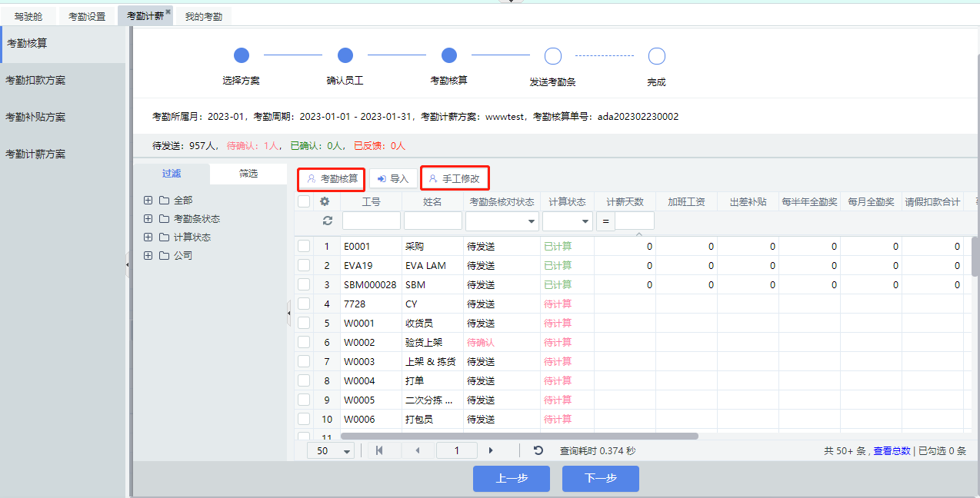Sort by the 加班工资 column header
Viewport: 980px width, 498px height.
click(x=686, y=201)
